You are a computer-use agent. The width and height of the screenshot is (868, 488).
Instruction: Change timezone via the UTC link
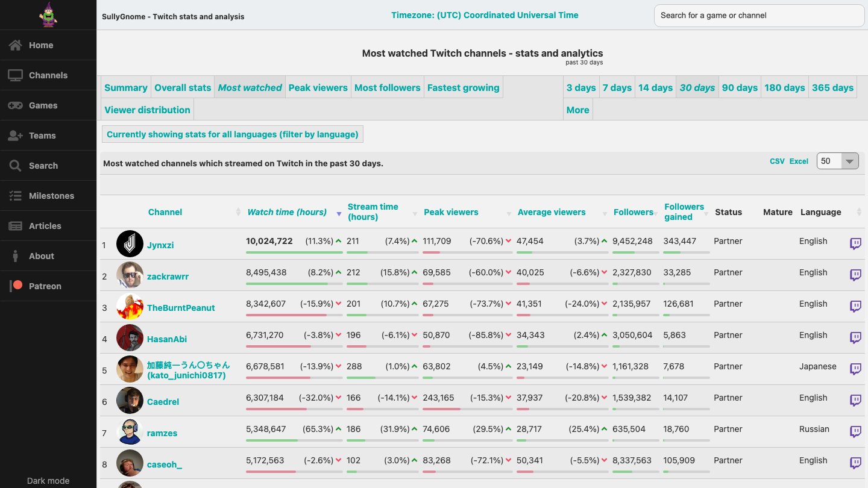pos(485,15)
